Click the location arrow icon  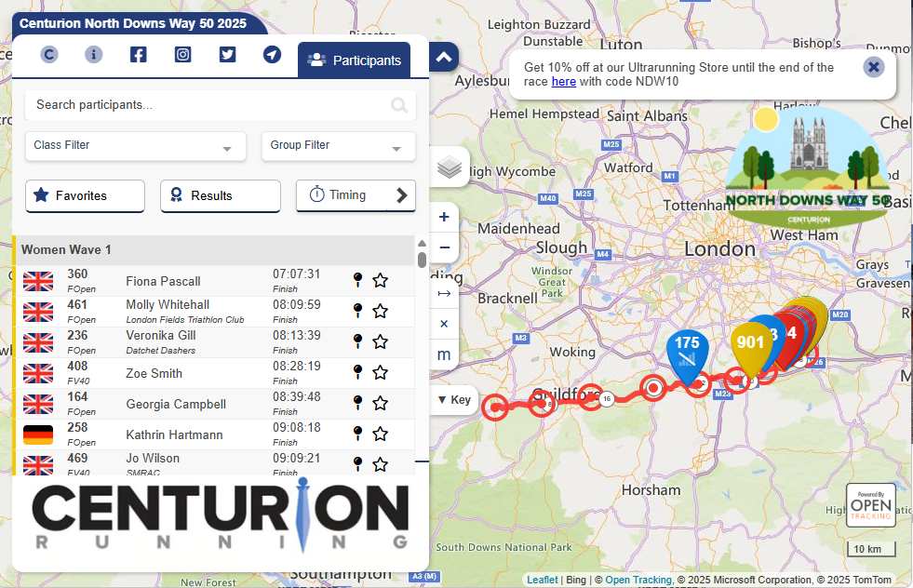point(272,55)
